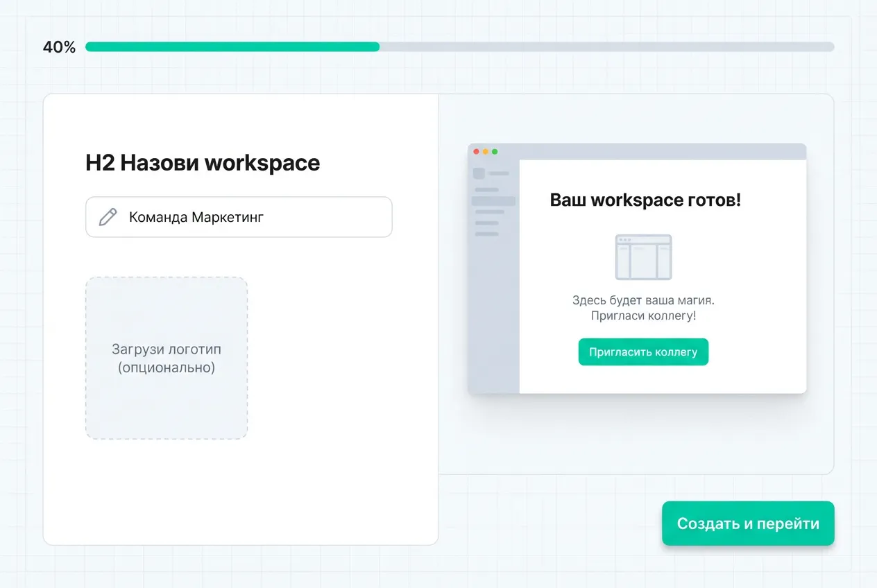The height and width of the screenshot is (588, 877).
Task: Click the red close dot in preview window
Action: [x=476, y=152]
